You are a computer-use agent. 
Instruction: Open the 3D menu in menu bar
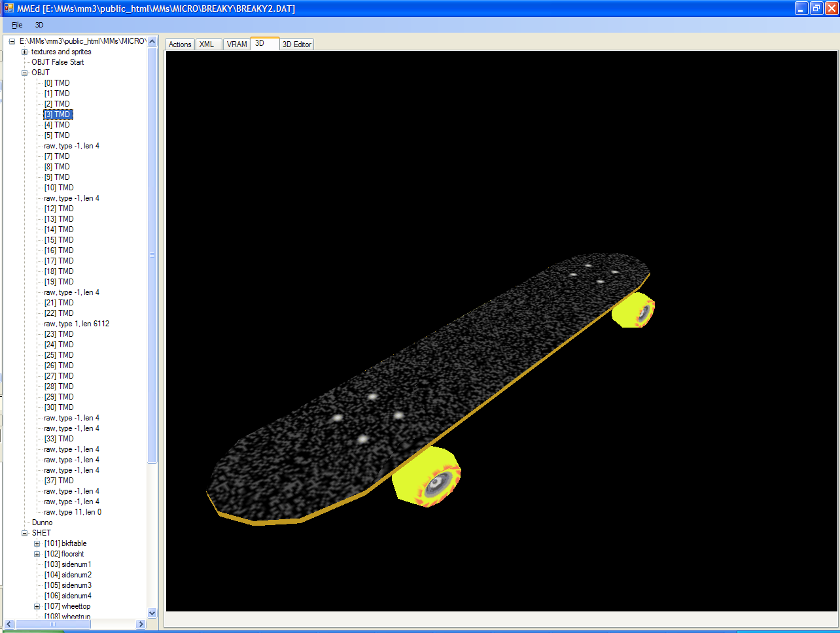coord(39,25)
